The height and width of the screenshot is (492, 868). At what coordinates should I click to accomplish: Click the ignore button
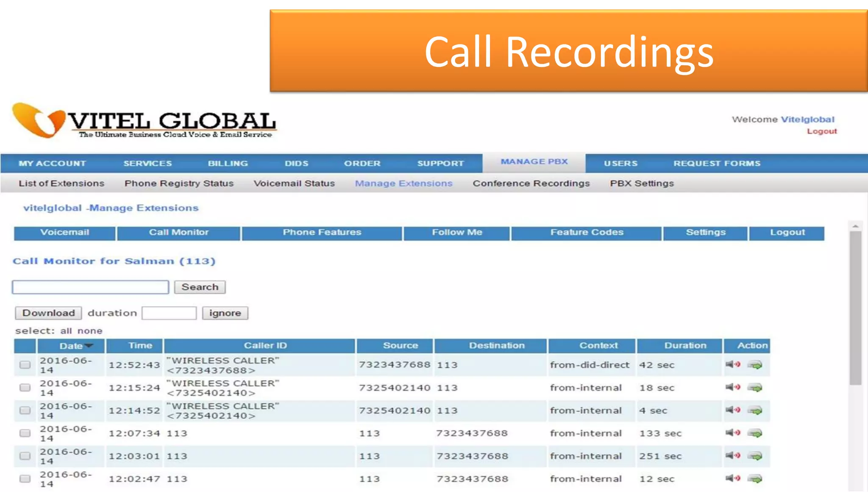point(225,313)
